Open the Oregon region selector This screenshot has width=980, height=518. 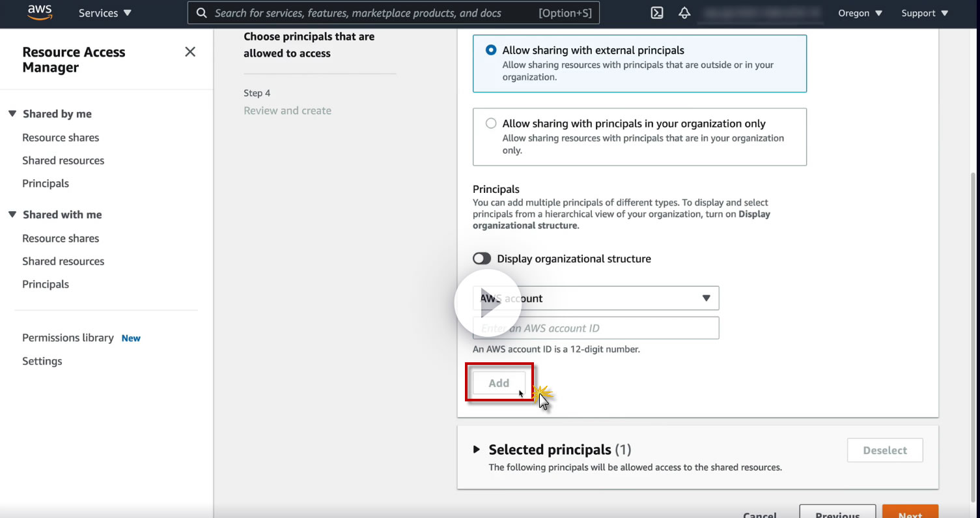point(860,13)
